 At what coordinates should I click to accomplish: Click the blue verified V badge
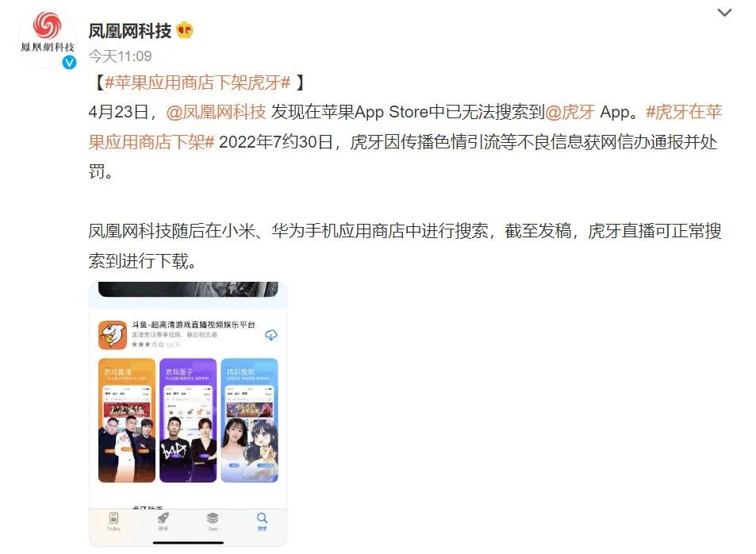click(70, 62)
